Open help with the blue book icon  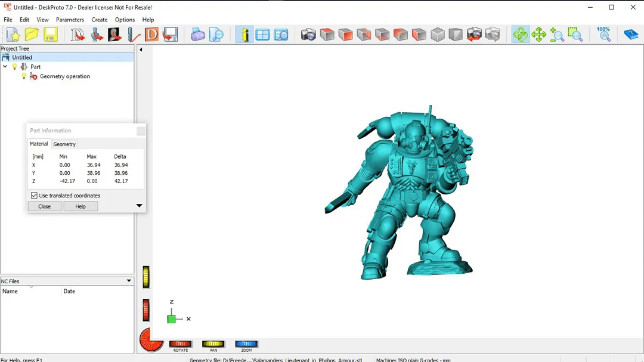[631, 35]
